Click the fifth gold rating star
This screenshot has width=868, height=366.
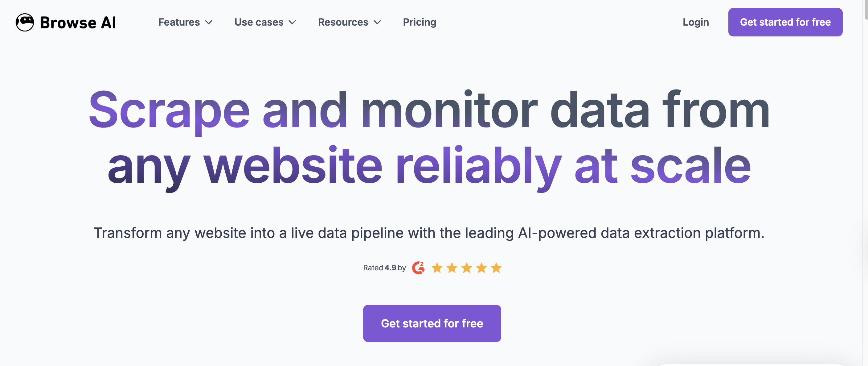coord(496,268)
